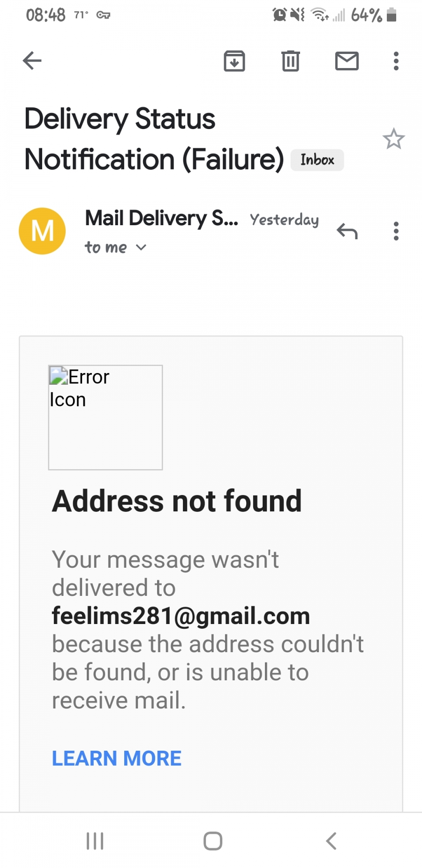Open the LEARN MORE link

tap(116, 758)
